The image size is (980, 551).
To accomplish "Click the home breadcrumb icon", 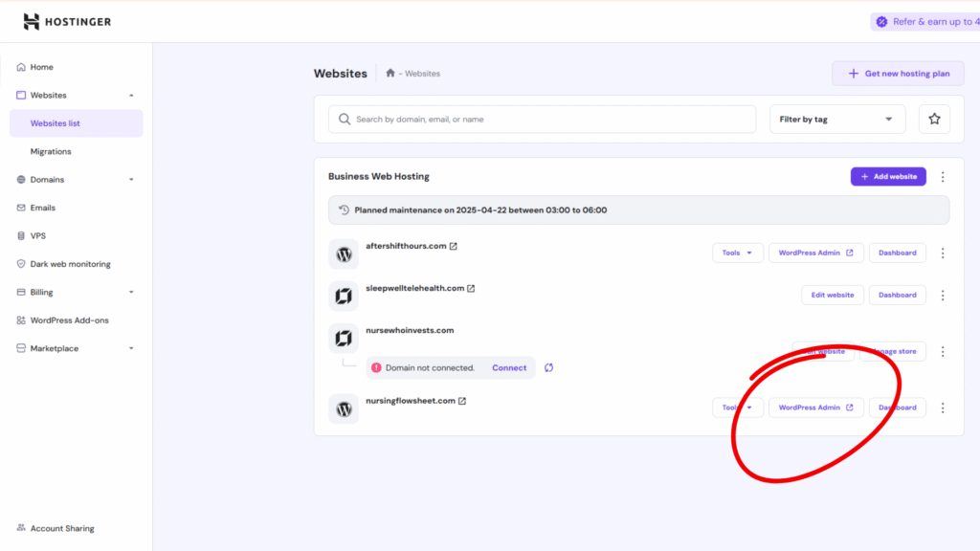I will (390, 73).
